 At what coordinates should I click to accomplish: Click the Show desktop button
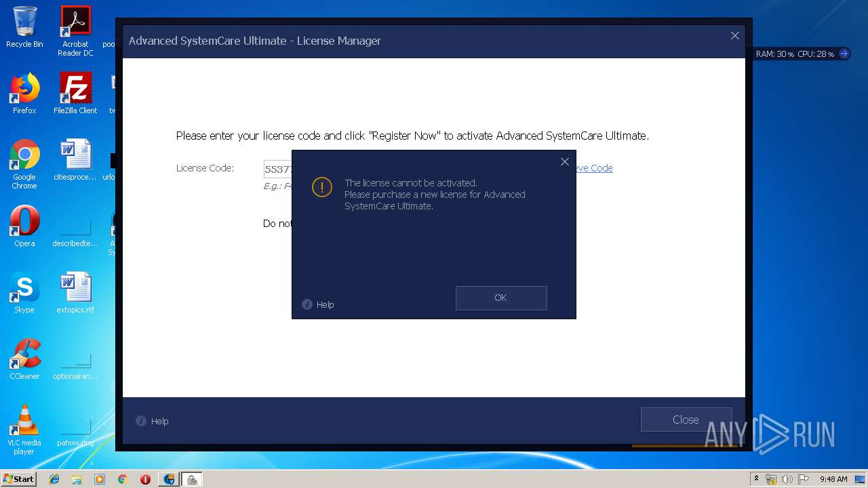861,479
